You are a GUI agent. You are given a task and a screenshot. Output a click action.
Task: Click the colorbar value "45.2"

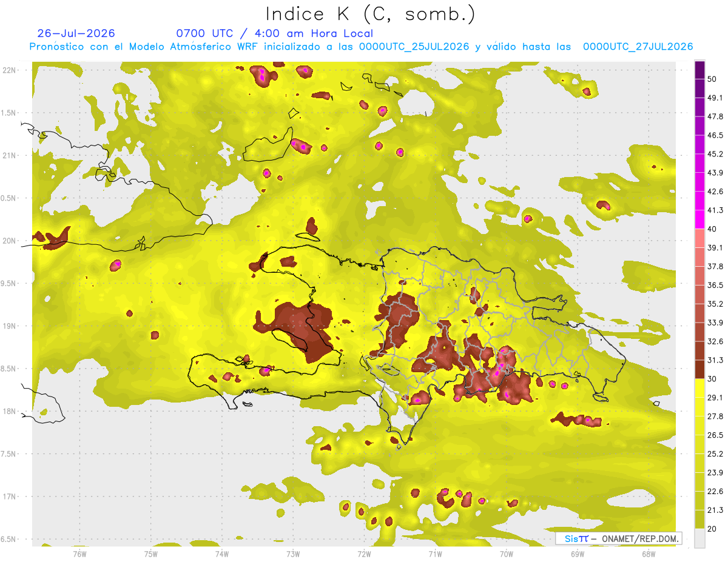(x=716, y=154)
